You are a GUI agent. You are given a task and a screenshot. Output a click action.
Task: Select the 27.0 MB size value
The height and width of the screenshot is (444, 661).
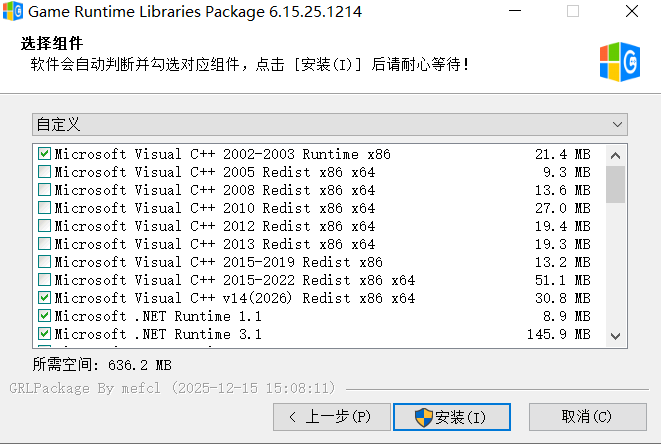[x=563, y=208]
